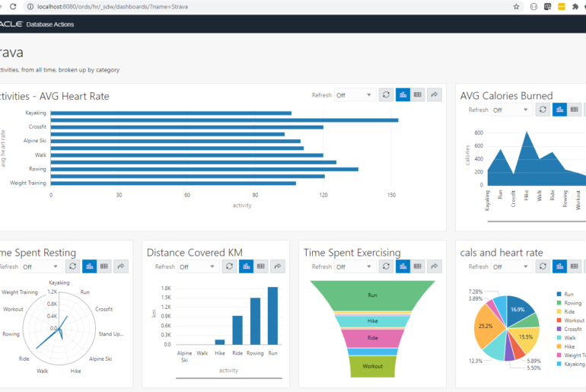This screenshot has width=586, height=392.
Task: Bookmark this page with the star icon
Action: pyautogui.click(x=516, y=6)
